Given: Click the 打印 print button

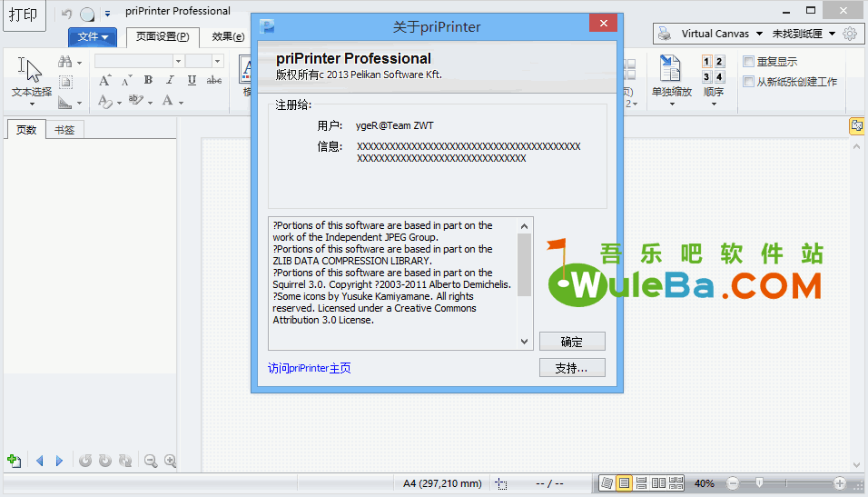Looking at the screenshot, I should (x=24, y=15).
